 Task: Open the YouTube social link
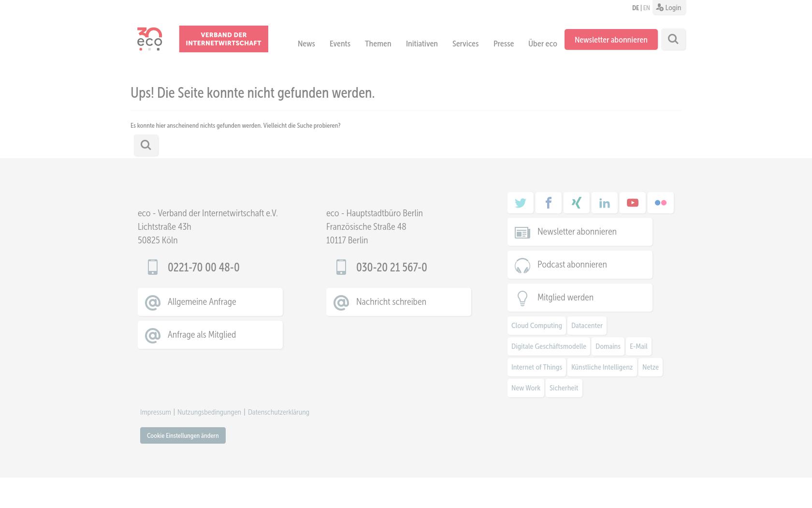tap(633, 203)
